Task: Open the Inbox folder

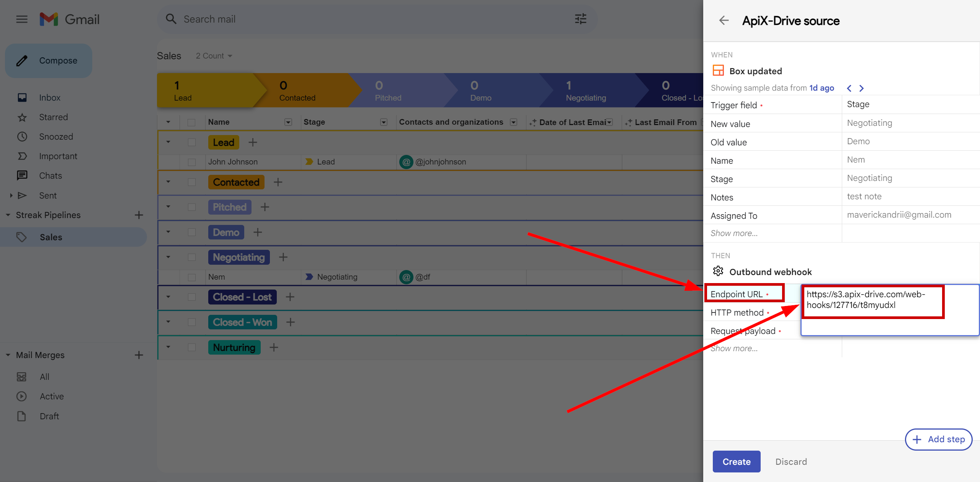Action: coord(50,98)
